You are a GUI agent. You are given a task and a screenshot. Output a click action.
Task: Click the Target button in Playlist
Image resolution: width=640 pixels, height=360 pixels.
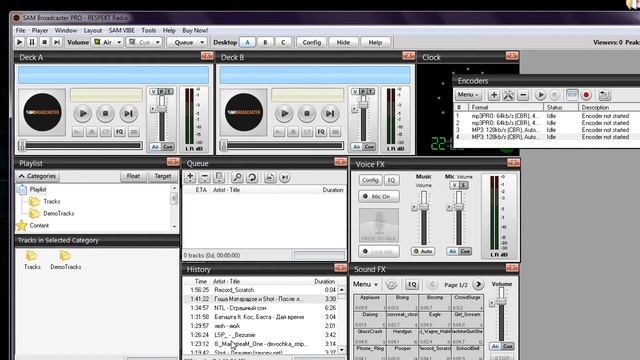tap(163, 176)
